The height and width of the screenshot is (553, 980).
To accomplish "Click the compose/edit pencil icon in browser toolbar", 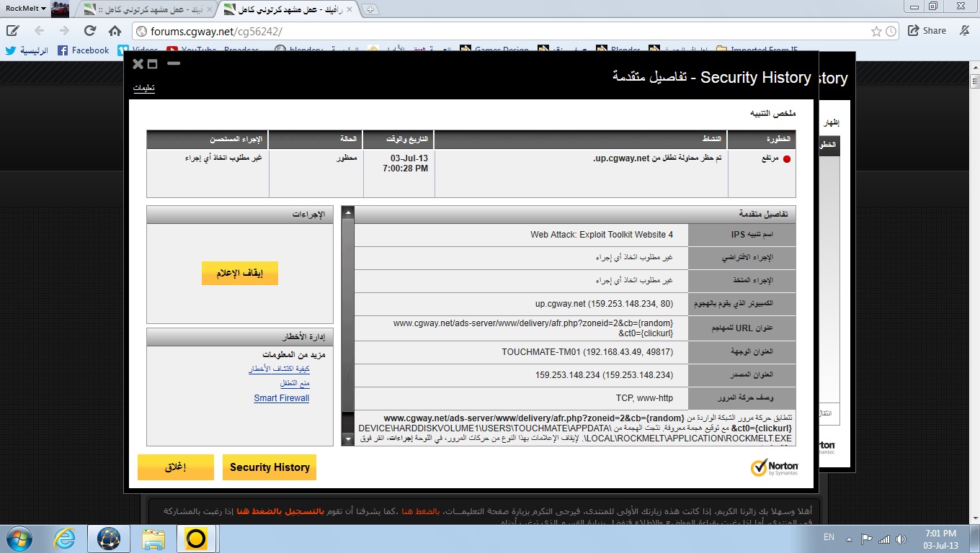I will coord(13,31).
